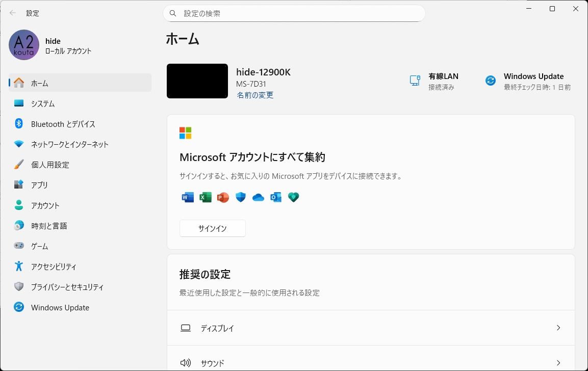Click the hide-12900K device name
This screenshot has height=371, width=588.
pos(263,72)
